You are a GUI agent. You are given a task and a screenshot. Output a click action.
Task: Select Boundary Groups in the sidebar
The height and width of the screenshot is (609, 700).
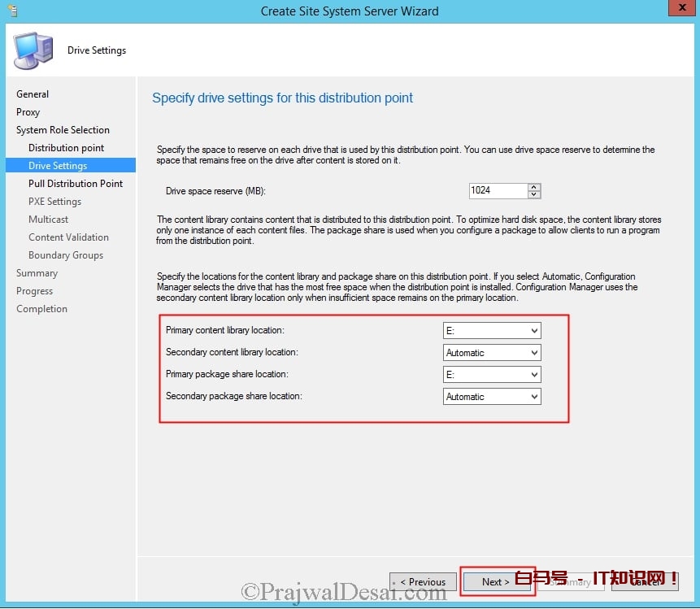(x=66, y=255)
